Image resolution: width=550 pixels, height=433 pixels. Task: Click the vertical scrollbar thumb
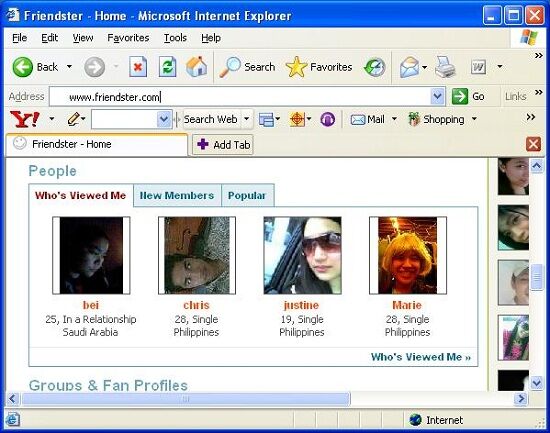[537, 277]
